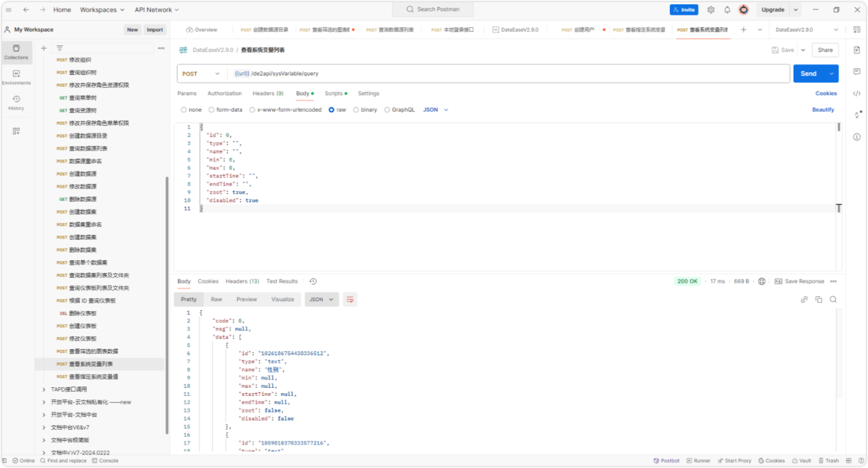
Task: Search within the response using the magnifier icon
Action: click(x=833, y=299)
